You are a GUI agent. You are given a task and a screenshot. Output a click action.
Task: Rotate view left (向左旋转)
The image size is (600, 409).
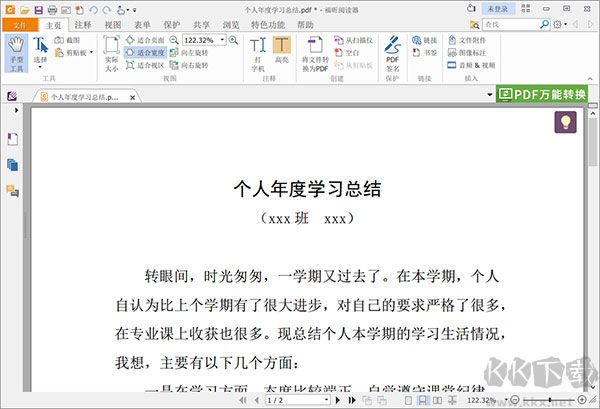pos(190,53)
